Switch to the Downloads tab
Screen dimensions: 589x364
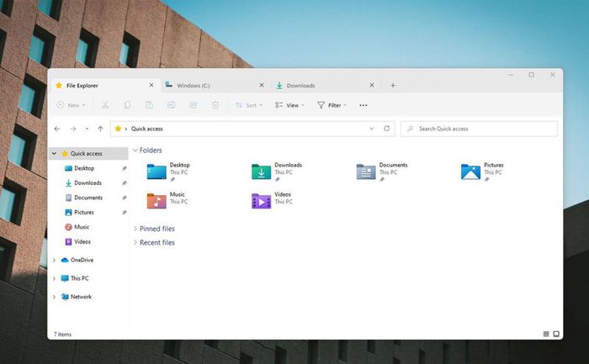(326, 86)
